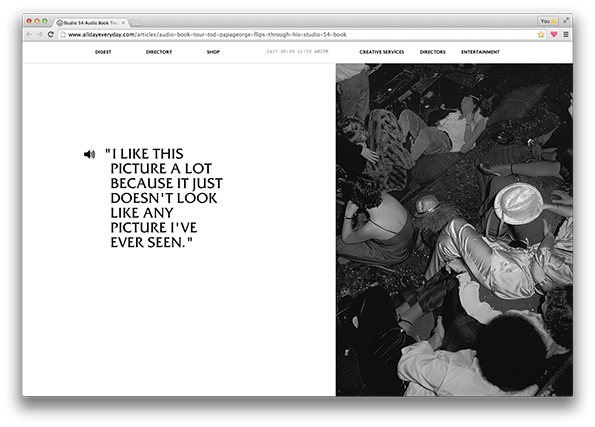
Task: Click the You profile button
Action: (548, 21)
